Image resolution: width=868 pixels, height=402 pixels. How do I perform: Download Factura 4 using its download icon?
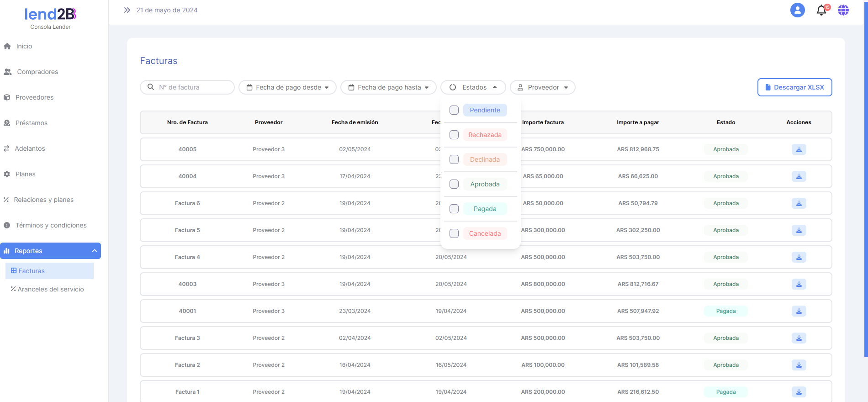point(799,257)
